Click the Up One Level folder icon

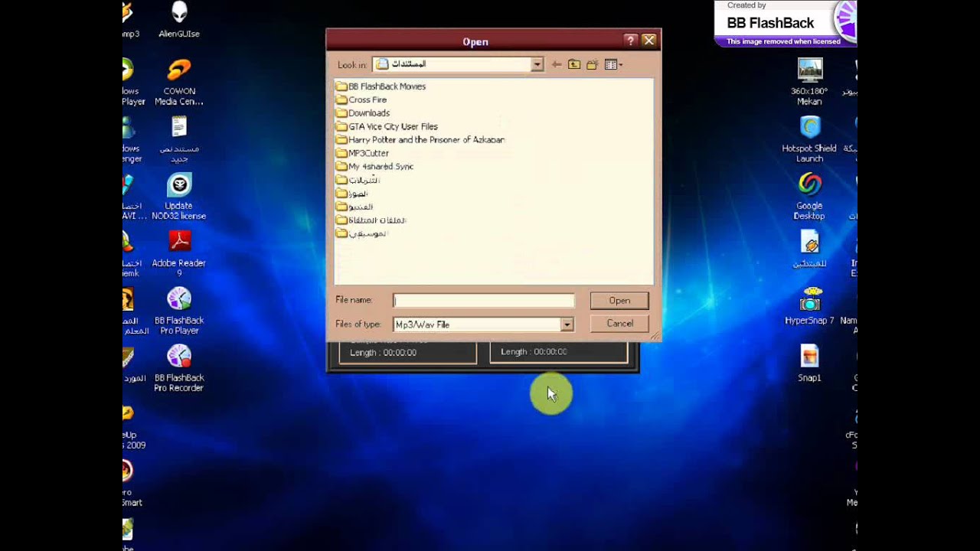(x=574, y=65)
